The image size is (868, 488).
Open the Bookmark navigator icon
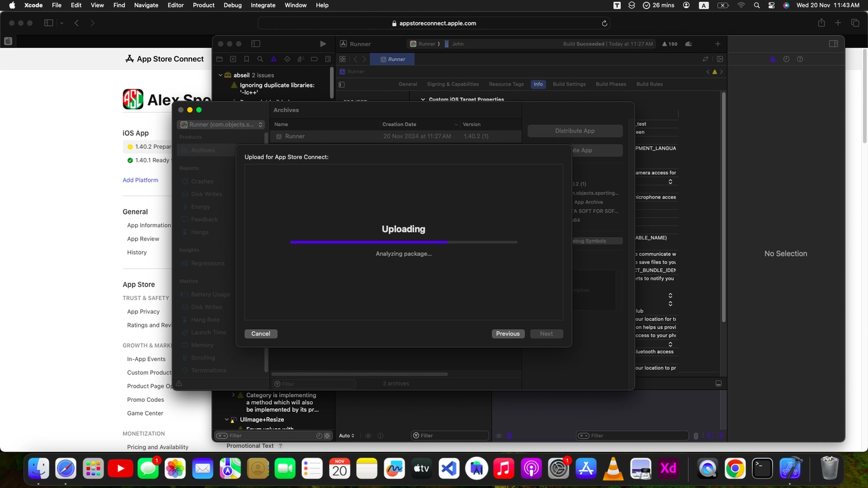coord(246,60)
